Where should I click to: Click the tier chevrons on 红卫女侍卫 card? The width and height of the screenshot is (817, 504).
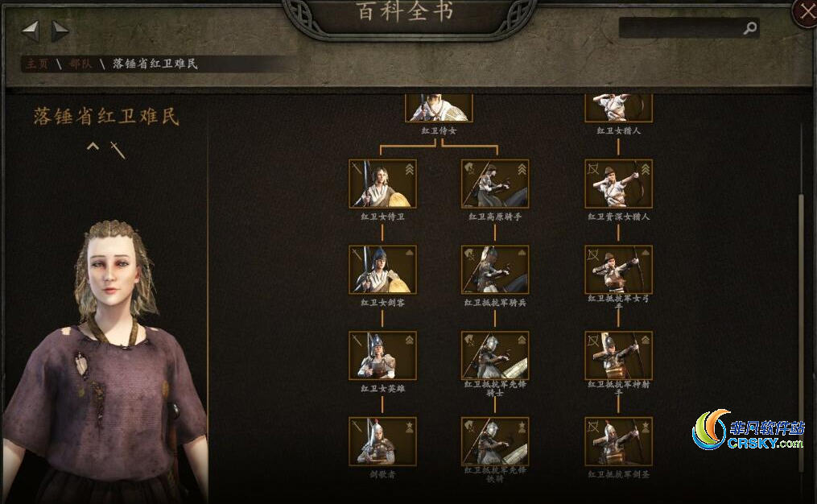[x=410, y=169]
